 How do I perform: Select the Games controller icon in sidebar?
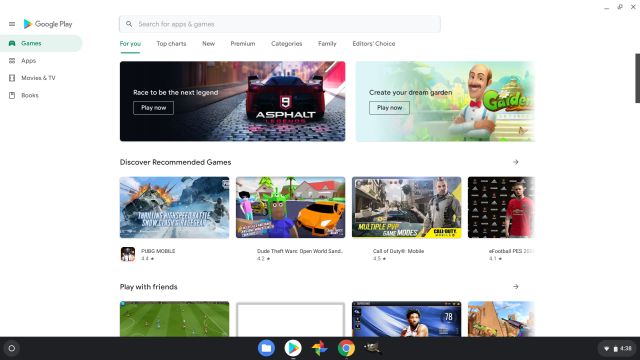12,43
